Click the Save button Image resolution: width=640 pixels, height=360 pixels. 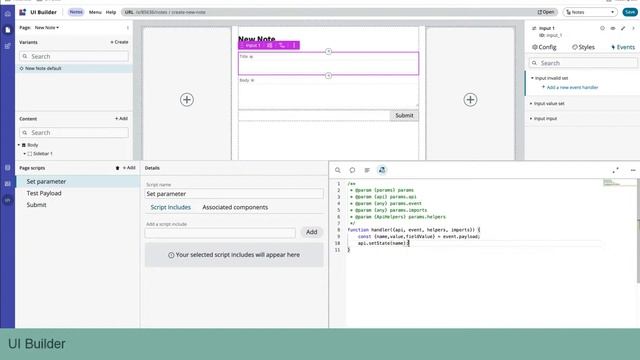(630, 12)
